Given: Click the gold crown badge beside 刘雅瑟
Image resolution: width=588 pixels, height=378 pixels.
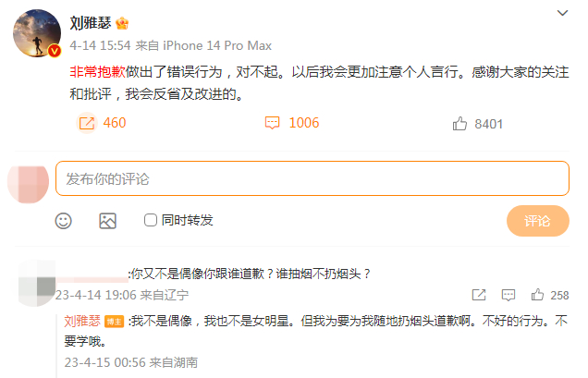Looking at the screenshot, I should coord(122,23).
